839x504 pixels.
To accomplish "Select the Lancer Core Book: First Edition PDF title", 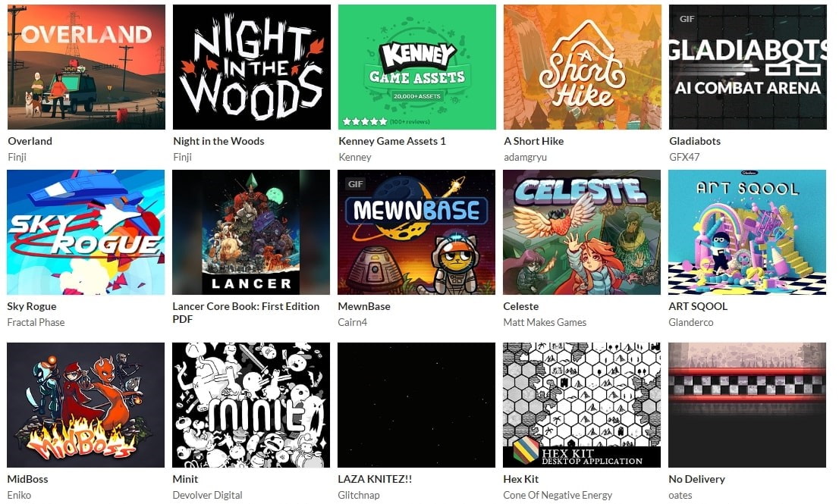I will 246,313.
